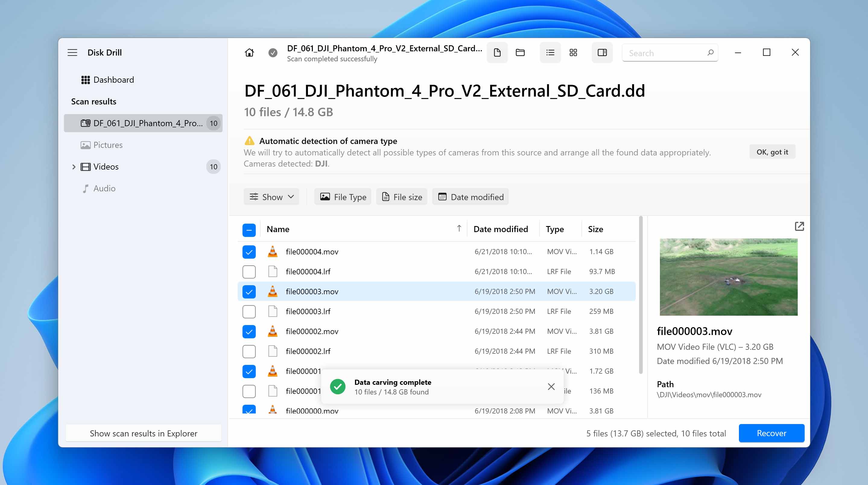Click 3.20 GB size cell
The image size is (868, 485).
click(601, 292)
